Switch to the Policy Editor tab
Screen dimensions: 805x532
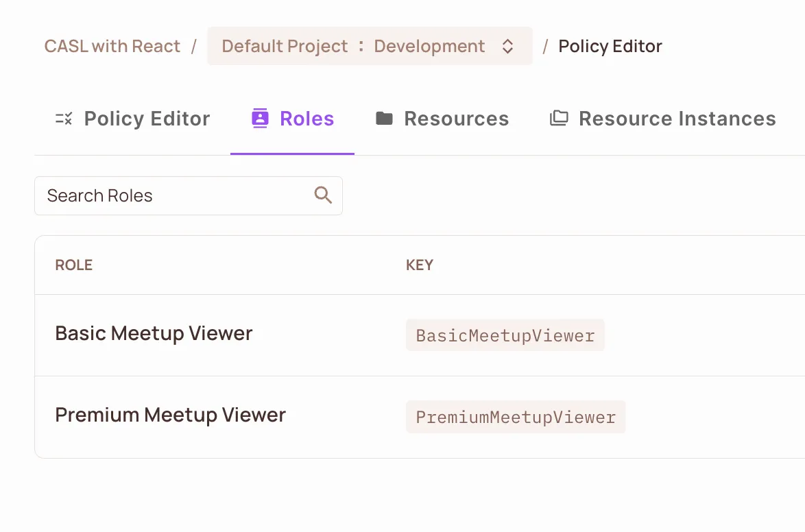coord(147,119)
